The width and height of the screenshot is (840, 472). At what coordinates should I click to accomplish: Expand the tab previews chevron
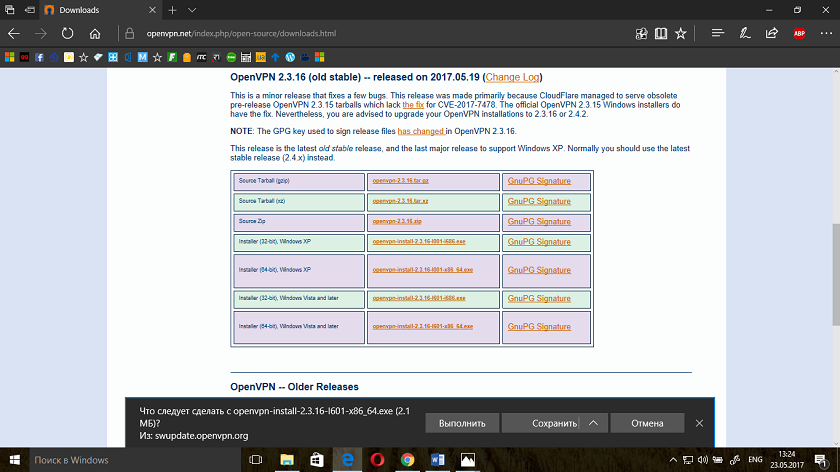click(x=192, y=10)
